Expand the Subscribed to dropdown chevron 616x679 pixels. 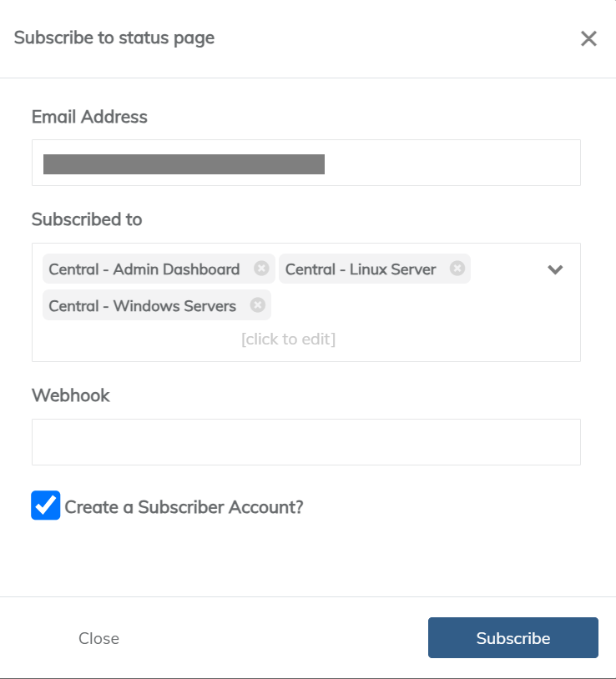555,269
